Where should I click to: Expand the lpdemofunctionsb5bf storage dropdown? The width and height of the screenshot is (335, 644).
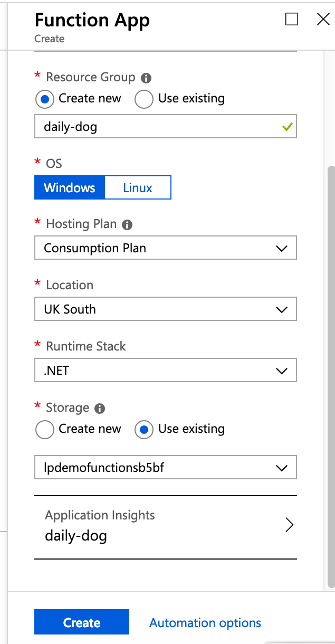tap(166, 468)
